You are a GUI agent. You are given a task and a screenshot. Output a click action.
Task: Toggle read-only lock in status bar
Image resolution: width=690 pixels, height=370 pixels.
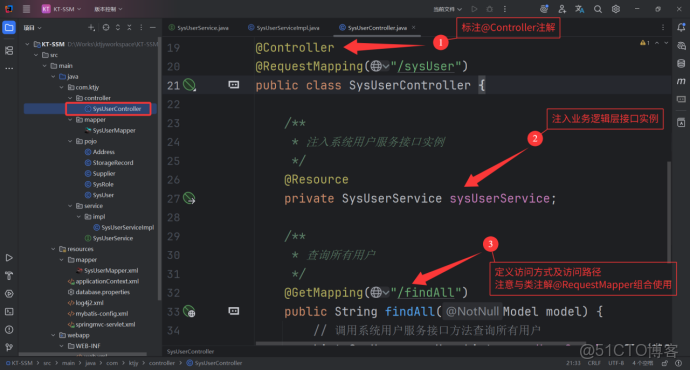664,363
